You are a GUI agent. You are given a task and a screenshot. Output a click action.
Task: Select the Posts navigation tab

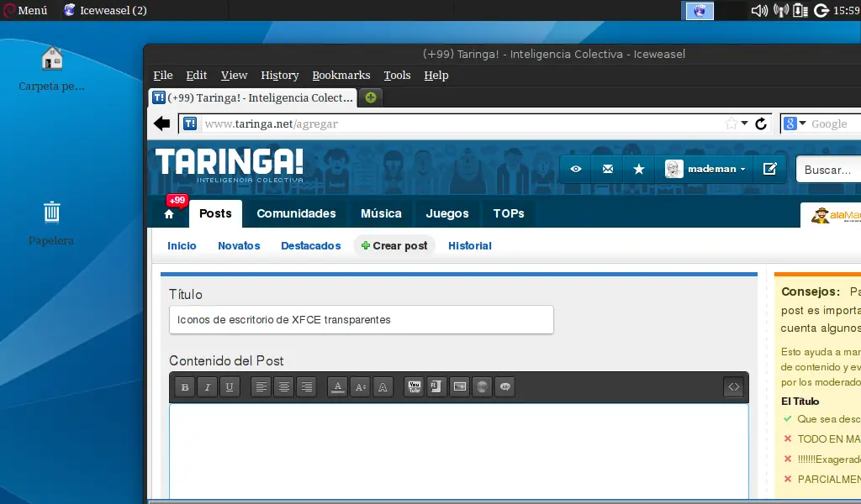216,214
